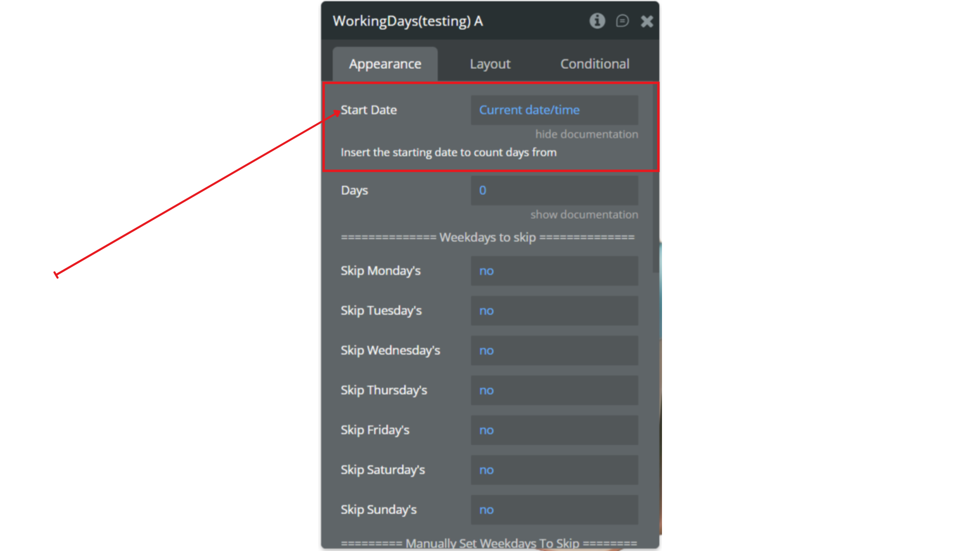980x551 pixels.
Task: Close the WorkingDays property panel
Action: coord(647,21)
